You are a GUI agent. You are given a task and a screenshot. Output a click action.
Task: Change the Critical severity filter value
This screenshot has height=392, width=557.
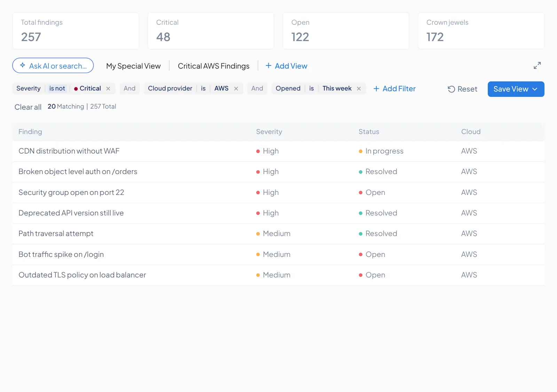click(87, 88)
